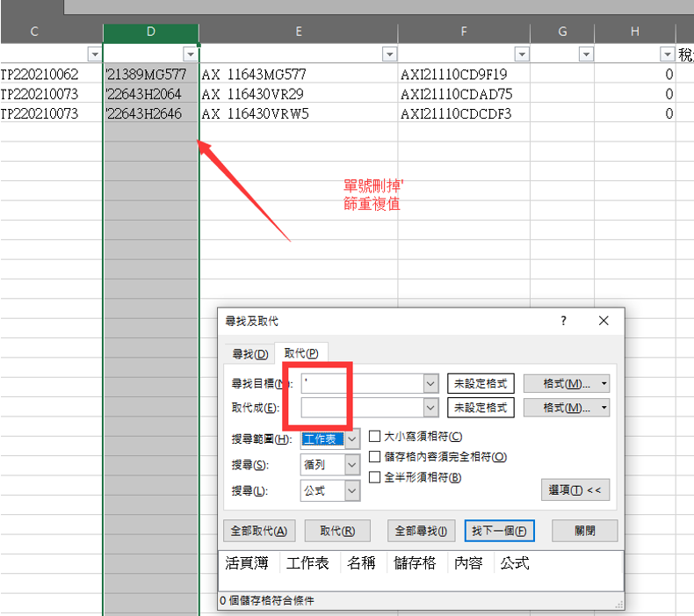The width and height of the screenshot is (694, 616).
Task: Open the filter arrow on column C
Action: pyautogui.click(x=94, y=54)
